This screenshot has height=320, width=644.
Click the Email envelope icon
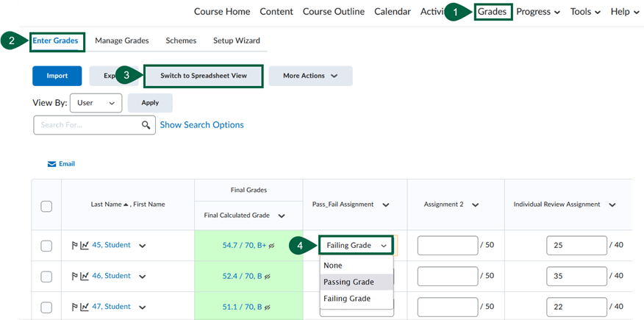pos(52,164)
